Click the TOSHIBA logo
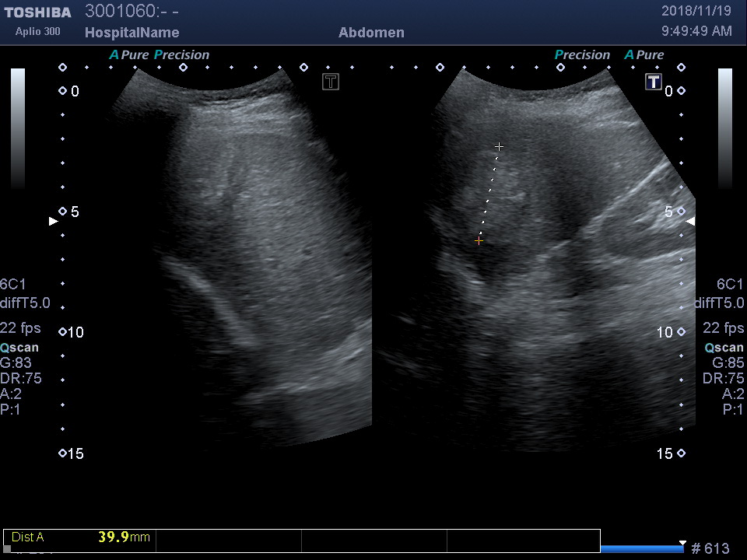747x560 pixels. coord(37,12)
